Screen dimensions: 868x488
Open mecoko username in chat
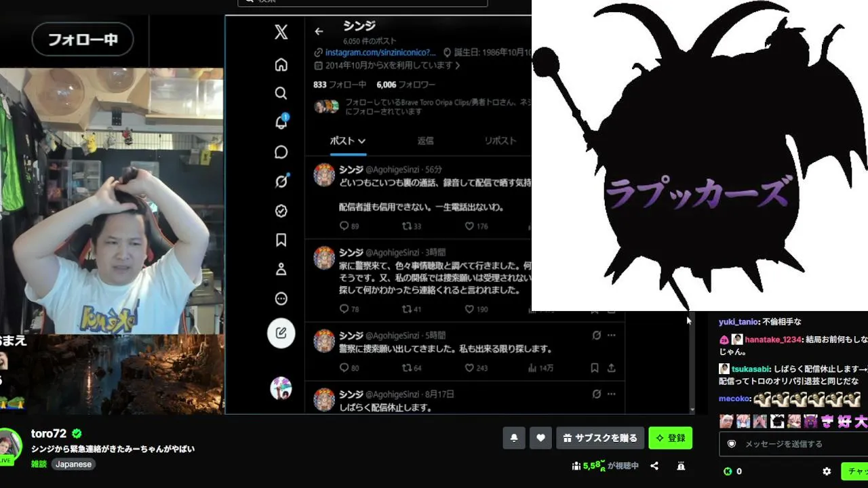coord(734,399)
